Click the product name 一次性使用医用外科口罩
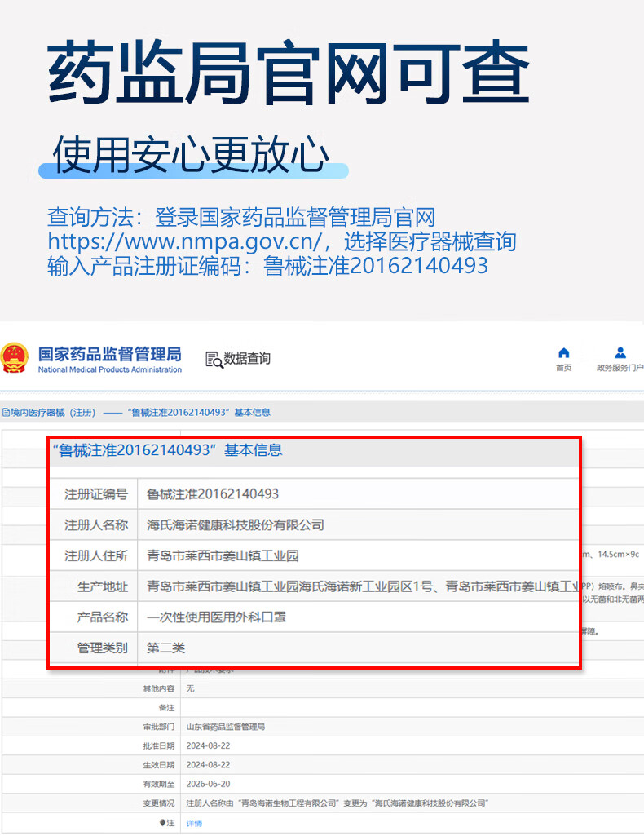Screen dimensions: 644x836 point(216,617)
